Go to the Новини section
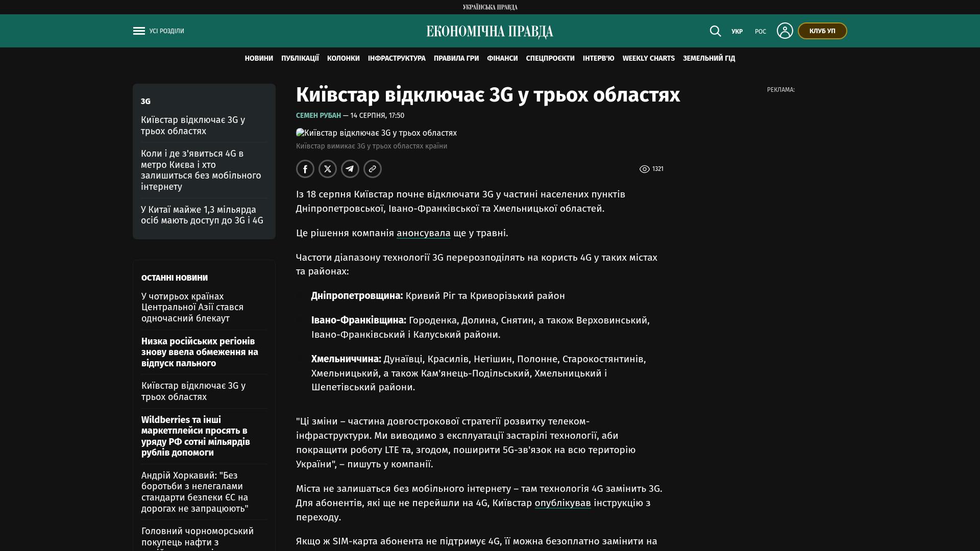The width and height of the screenshot is (980, 551). point(259,59)
